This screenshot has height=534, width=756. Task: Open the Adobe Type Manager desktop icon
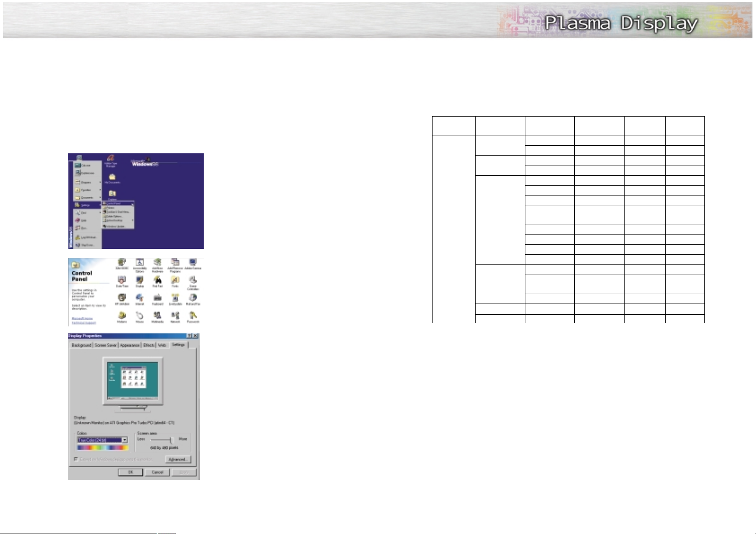(111, 161)
